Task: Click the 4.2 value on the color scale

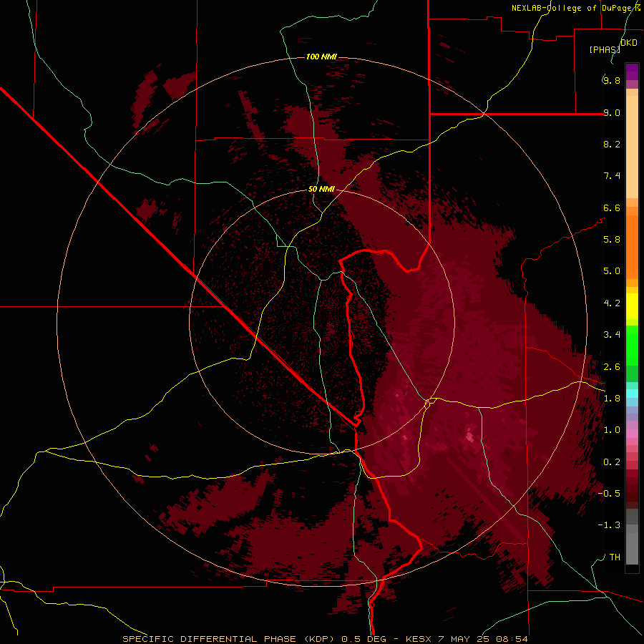Action: pyautogui.click(x=612, y=303)
